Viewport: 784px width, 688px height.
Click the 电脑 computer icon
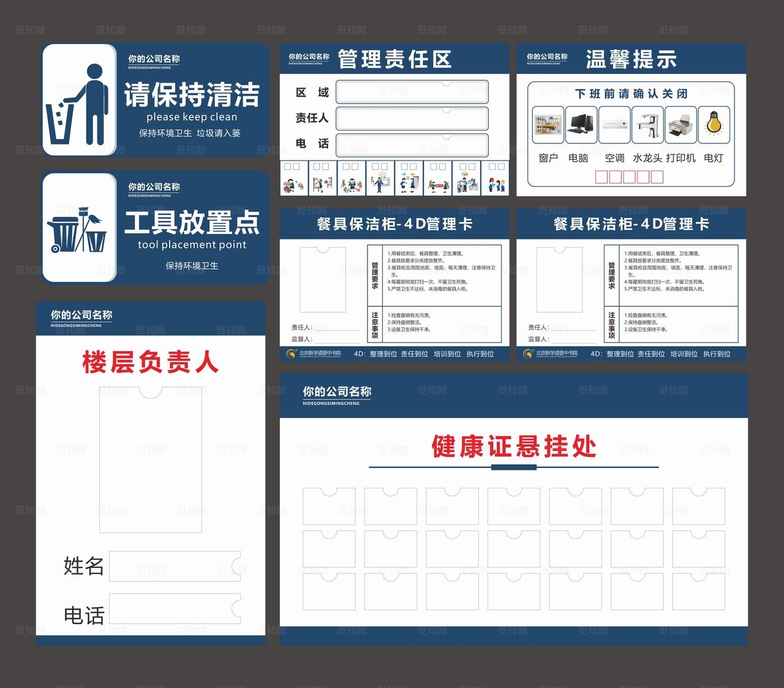[581, 123]
